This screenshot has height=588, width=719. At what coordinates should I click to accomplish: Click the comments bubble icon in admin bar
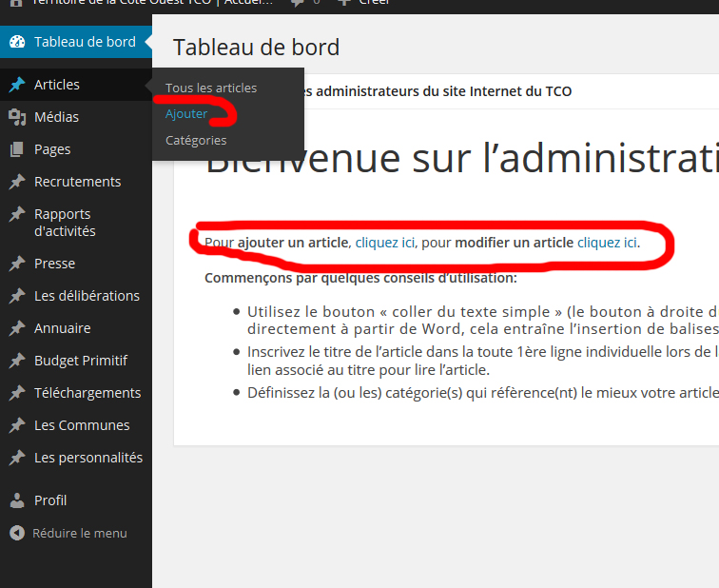click(x=298, y=3)
